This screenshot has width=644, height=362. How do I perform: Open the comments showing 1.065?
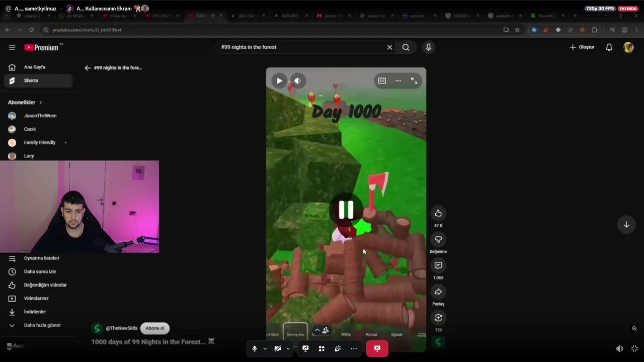[x=438, y=265]
